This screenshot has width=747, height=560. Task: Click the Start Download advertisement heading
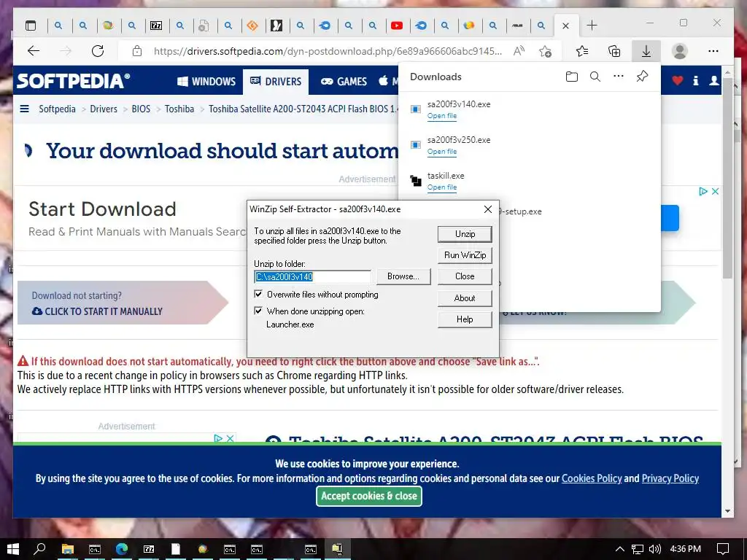102,209
